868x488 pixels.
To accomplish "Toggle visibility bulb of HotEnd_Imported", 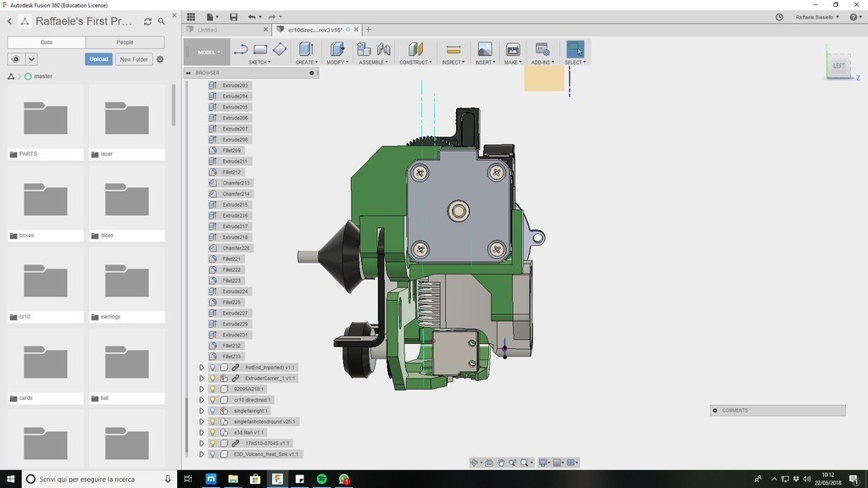I will coord(213,368).
